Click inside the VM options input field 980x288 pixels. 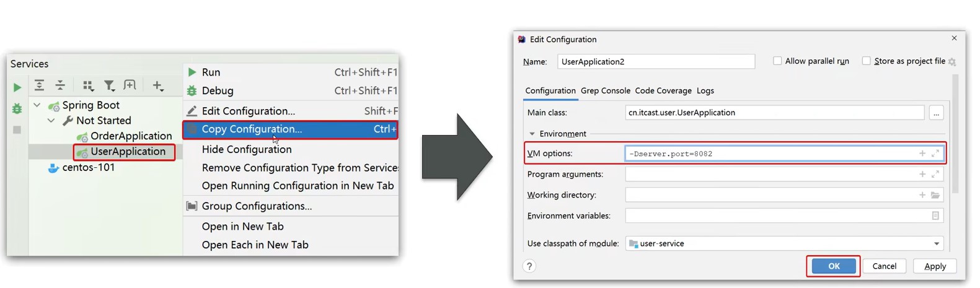click(x=769, y=154)
